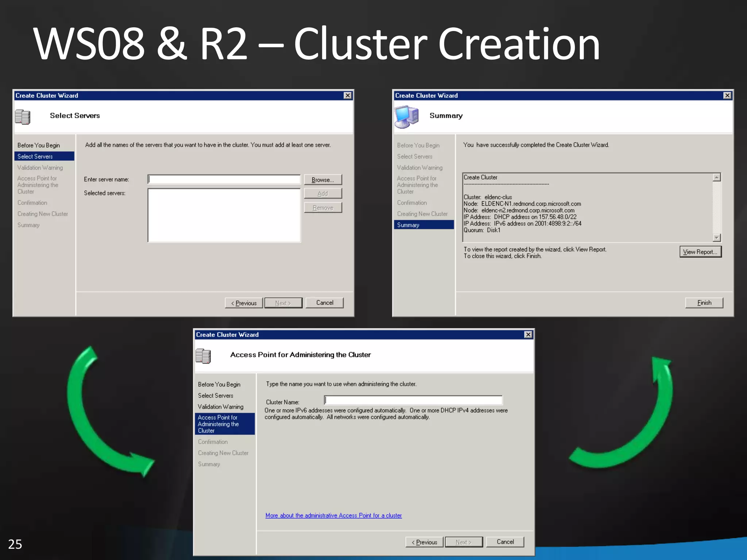Image resolution: width=747 pixels, height=560 pixels.
Task: Close the Select Servers wizard window
Action: (x=348, y=96)
